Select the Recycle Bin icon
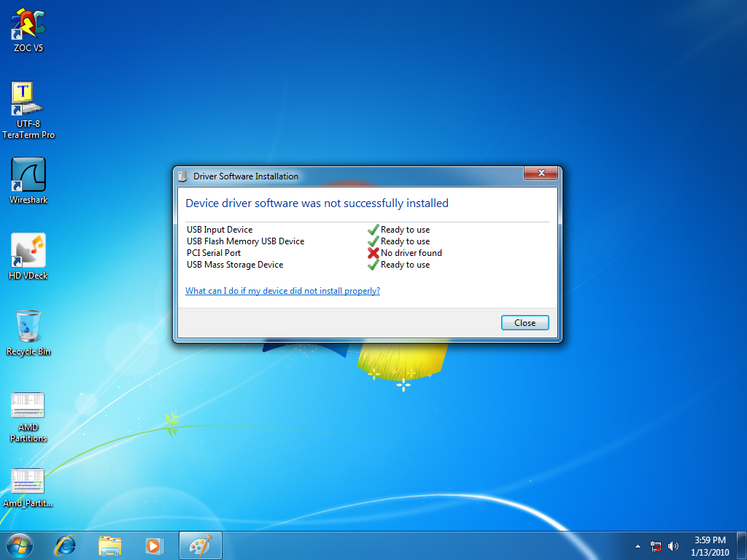747x560 pixels. click(x=28, y=327)
